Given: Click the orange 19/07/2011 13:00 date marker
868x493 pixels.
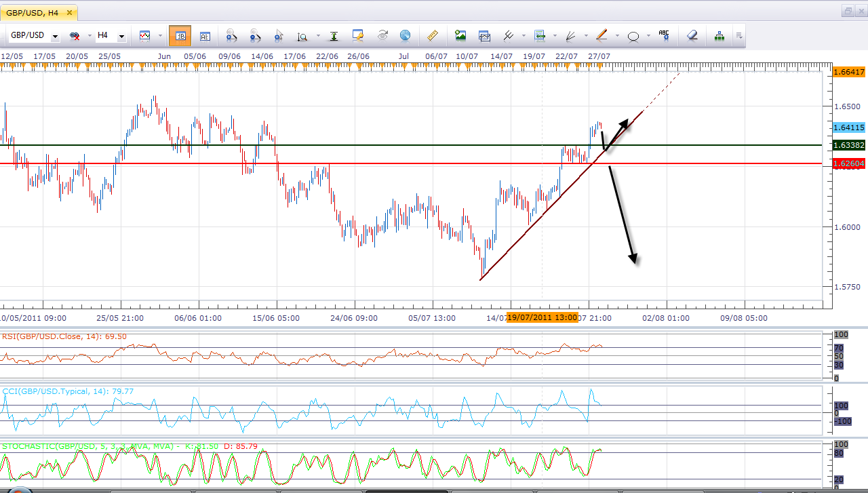Looking at the screenshot, I should (x=542, y=317).
